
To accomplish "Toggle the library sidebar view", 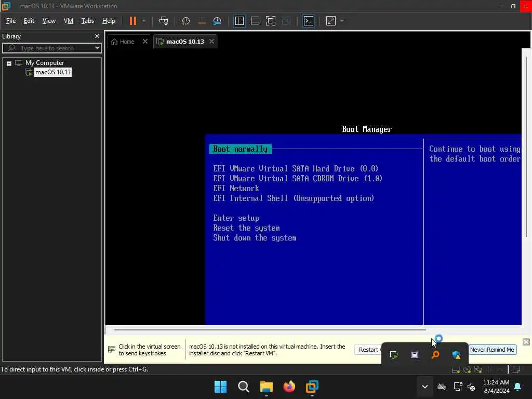I will (239, 21).
